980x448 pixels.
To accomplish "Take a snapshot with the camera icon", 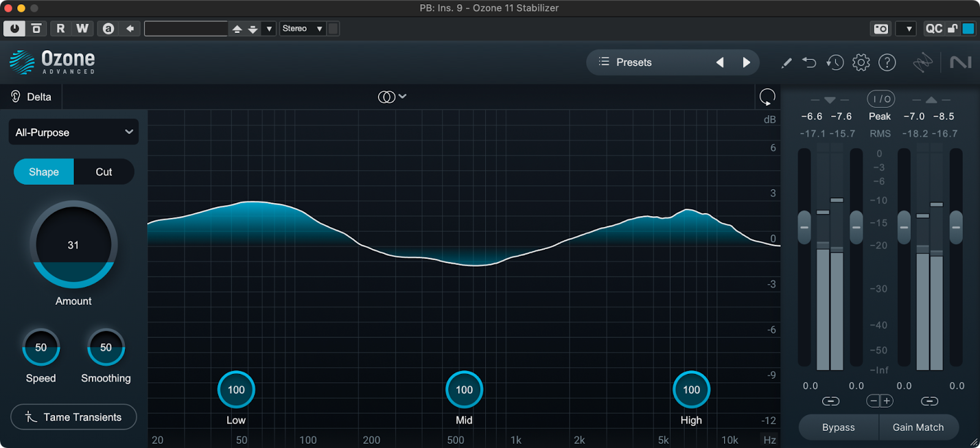I will pos(881,29).
